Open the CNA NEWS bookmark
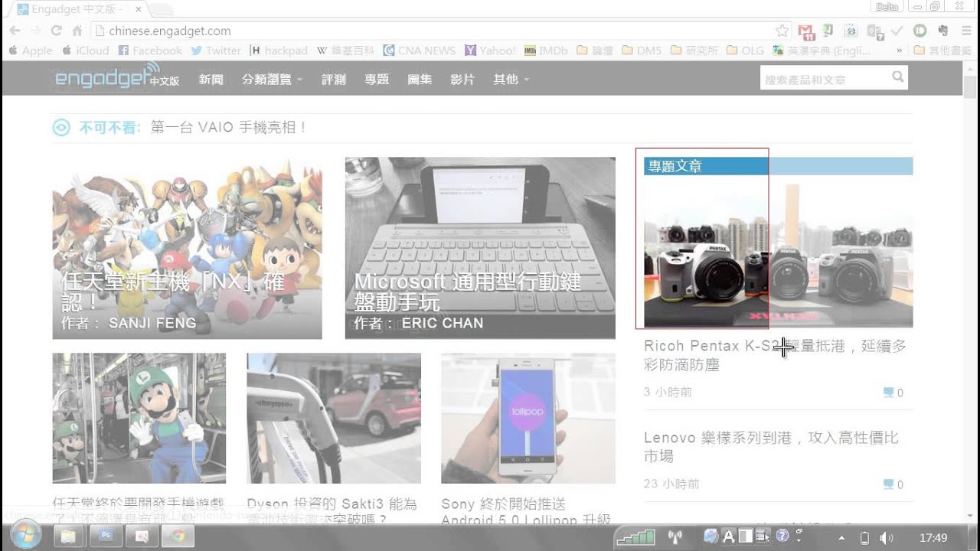Viewport: 980px width, 551px height. pyautogui.click(x=420, y=51)
